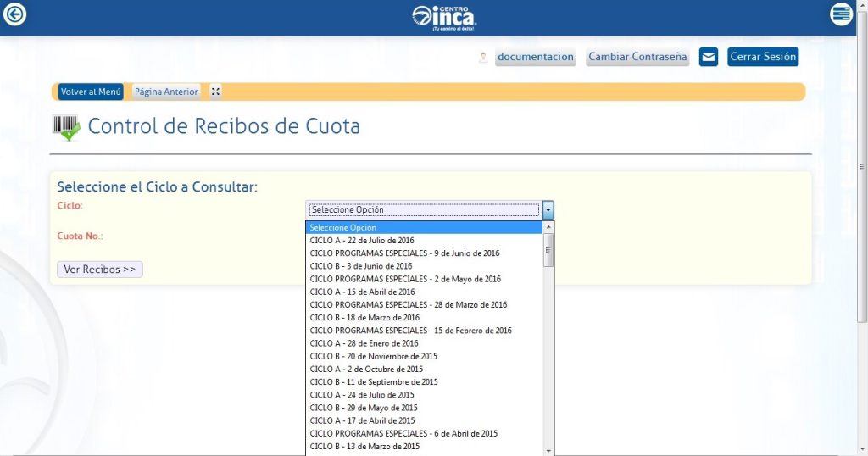868x456 pixels.
Task: Choose CICLO PROGRAMAS ESPECIALES - 2 de Mayo de 2016
Action: [x=405, y=279]
